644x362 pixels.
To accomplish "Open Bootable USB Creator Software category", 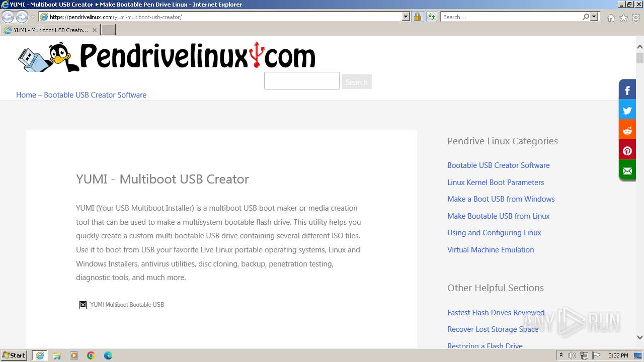I will tap(499, 165).
